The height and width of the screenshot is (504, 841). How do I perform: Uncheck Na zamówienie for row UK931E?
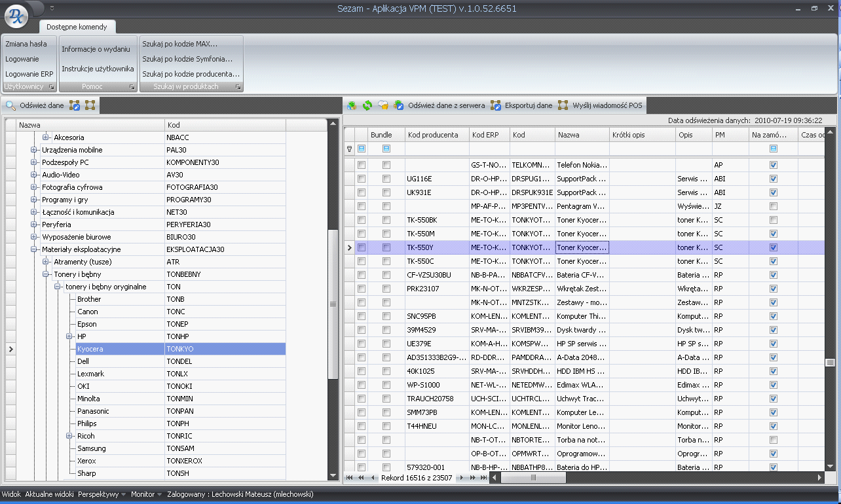pos(774,192)
